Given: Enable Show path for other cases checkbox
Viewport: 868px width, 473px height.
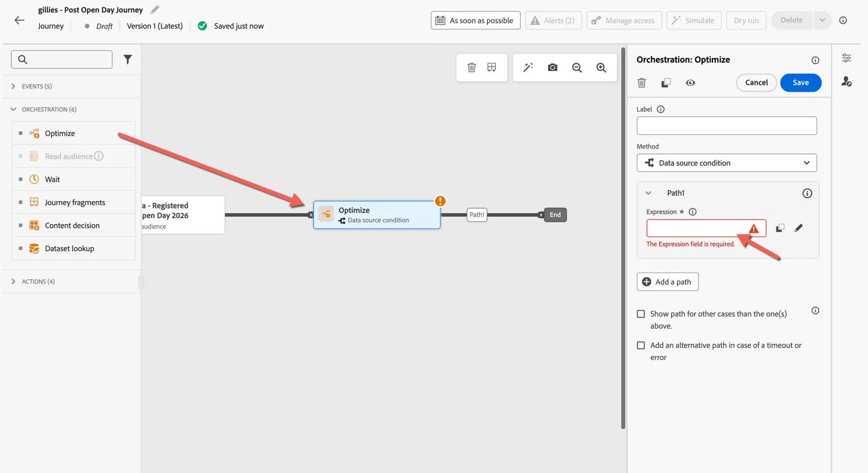Looking at the screenshot, I should (641, 314).
